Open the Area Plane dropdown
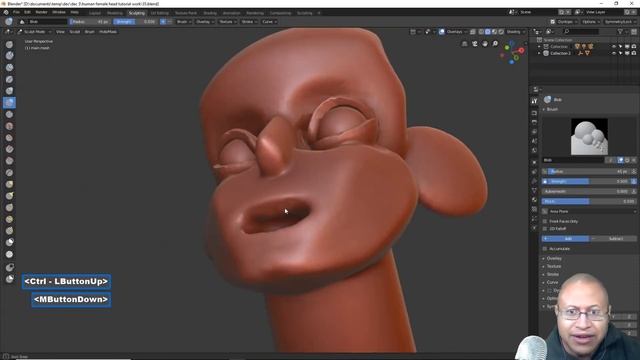The image size is (640, 360). 589,211
